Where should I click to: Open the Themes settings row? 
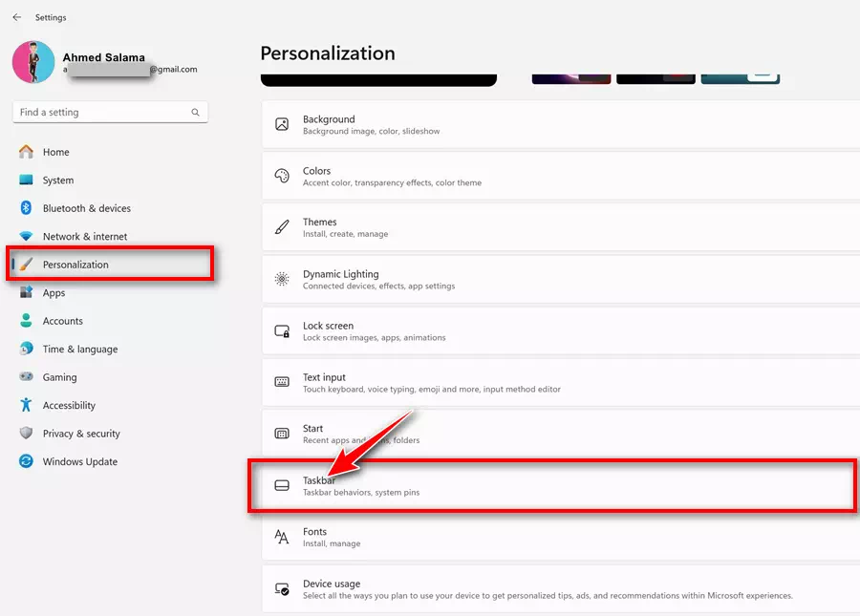[554, 227]
